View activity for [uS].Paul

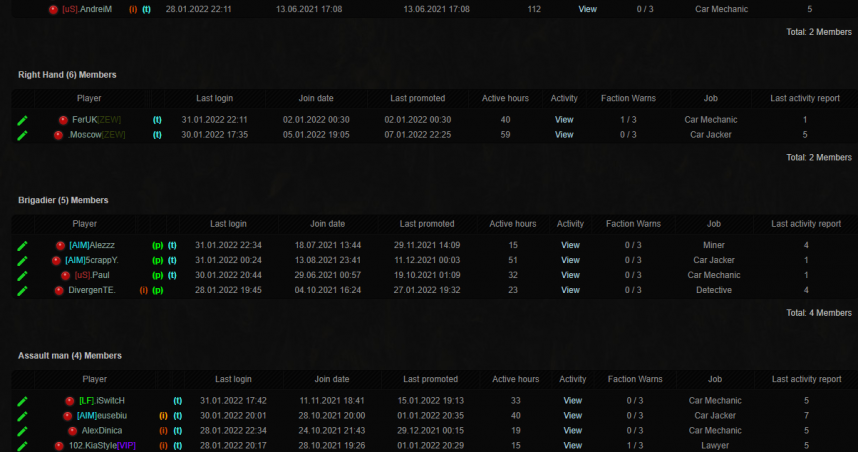click(x=570, y=275)
